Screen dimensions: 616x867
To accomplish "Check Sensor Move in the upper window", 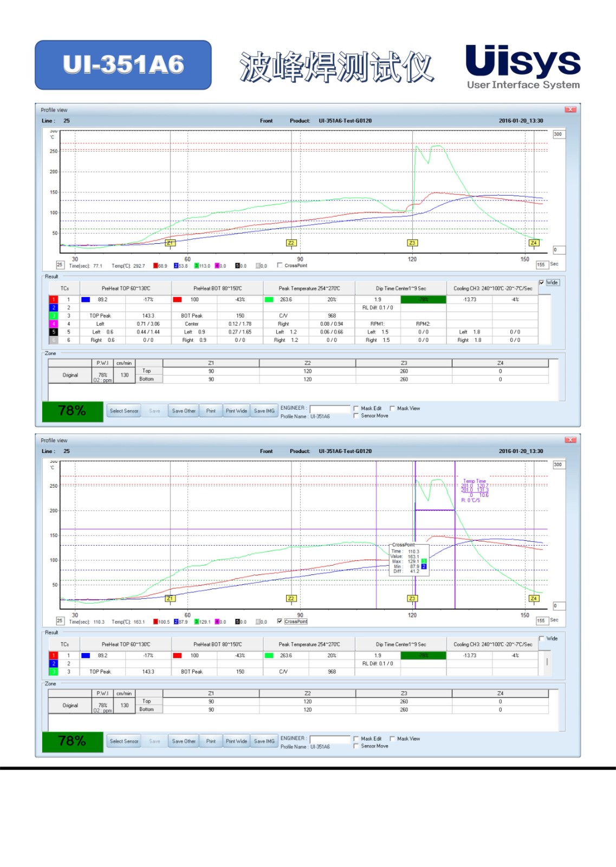I will click(x=356, y=416).
